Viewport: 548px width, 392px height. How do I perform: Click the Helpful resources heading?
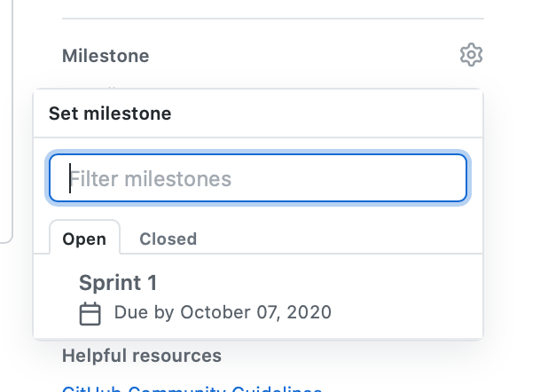tap(142, 356)
